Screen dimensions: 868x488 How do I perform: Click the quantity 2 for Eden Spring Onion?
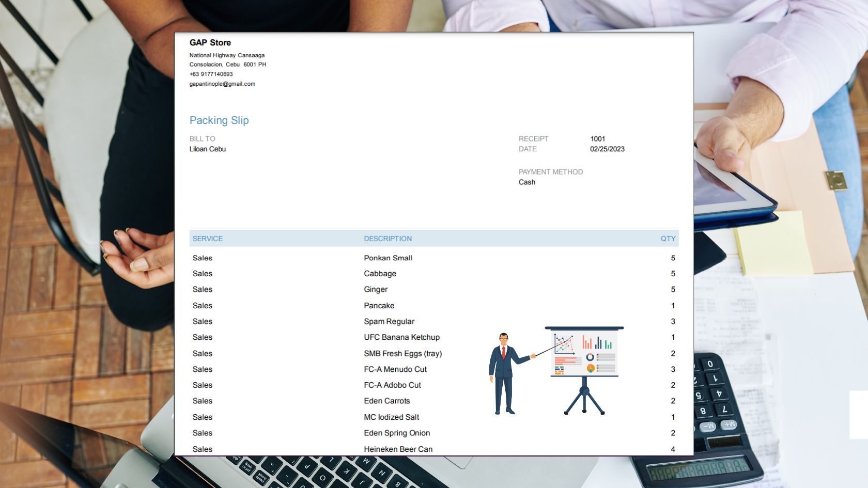pyautogui.click(x=673, y=433)
